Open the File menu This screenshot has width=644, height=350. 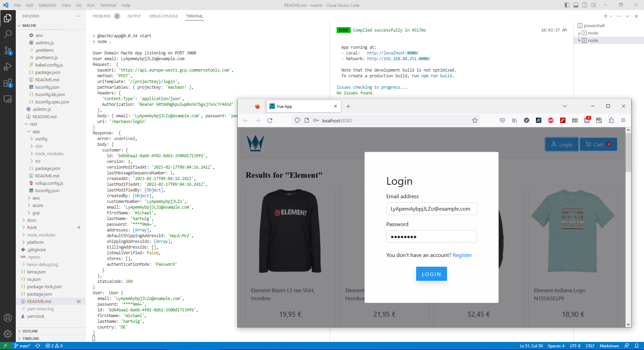[x=17, y=5]
